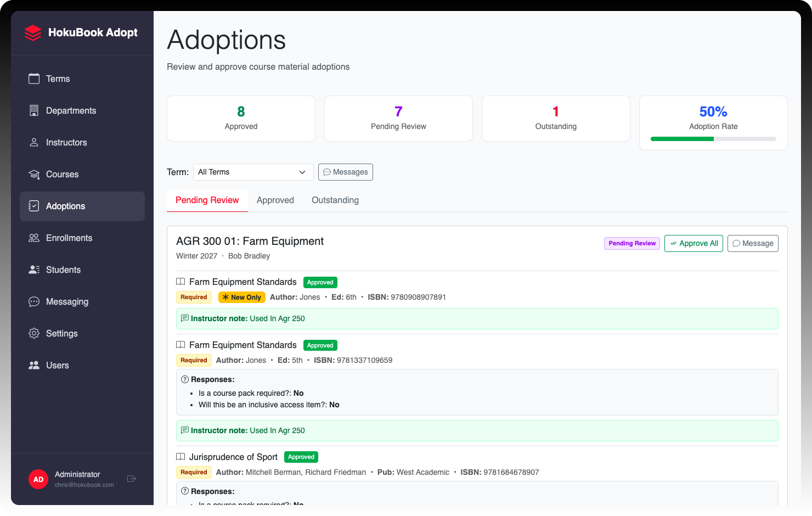Click AGR 300 01: Farm Equipment title
The width and height of the screenshot is (812, 516).
250,241
